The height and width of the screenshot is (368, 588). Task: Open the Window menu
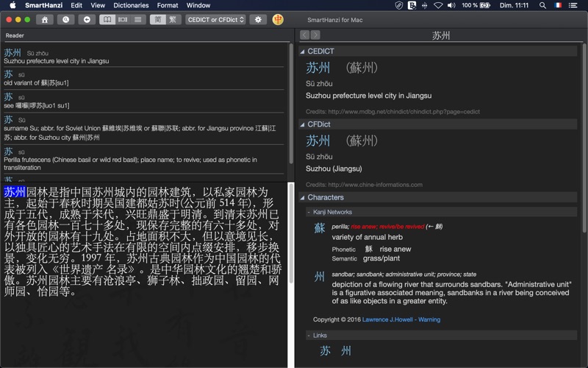pos(198,5)
